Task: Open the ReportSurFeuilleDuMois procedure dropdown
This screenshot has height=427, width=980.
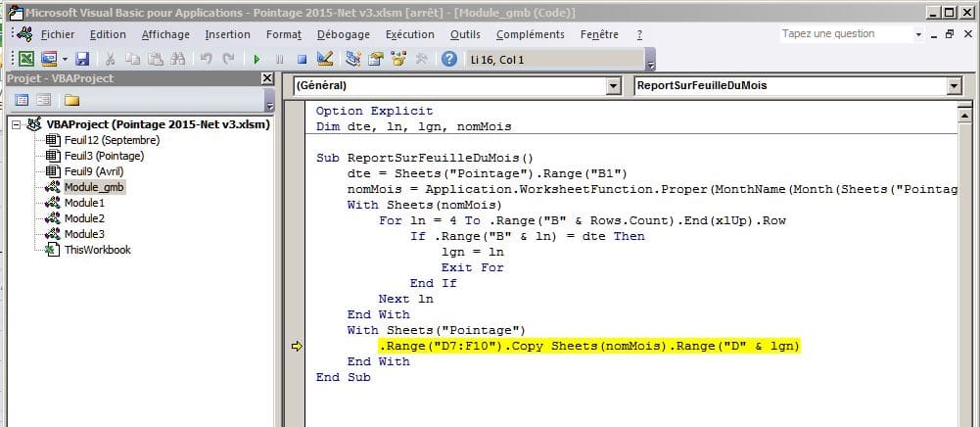Action: [x=954, y=86]
